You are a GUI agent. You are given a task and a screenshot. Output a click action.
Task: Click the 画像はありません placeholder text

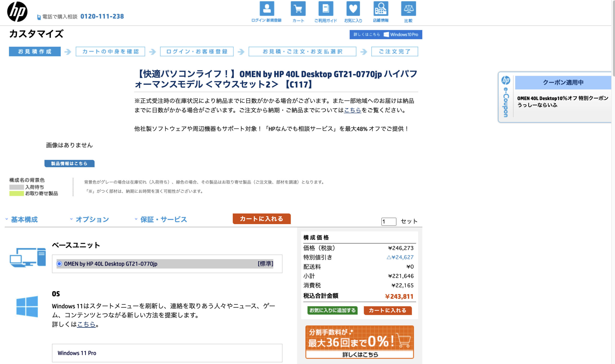coord(69,145)
